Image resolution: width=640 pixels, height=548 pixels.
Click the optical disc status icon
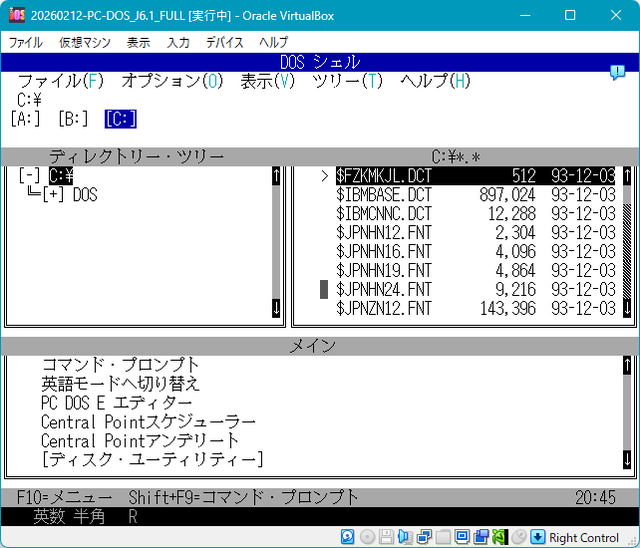(x=368, y=538)
